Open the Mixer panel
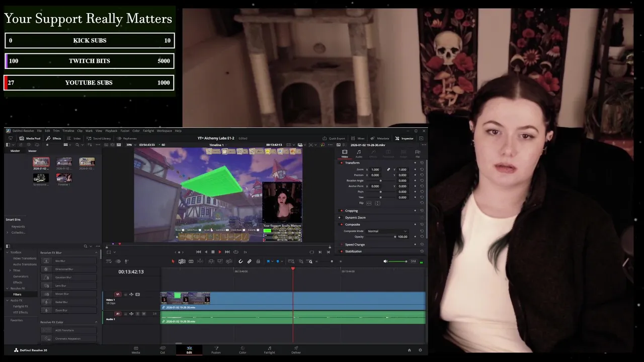This screenshot has height=362, width=644. pyautogui.click(x=358, y=138)
